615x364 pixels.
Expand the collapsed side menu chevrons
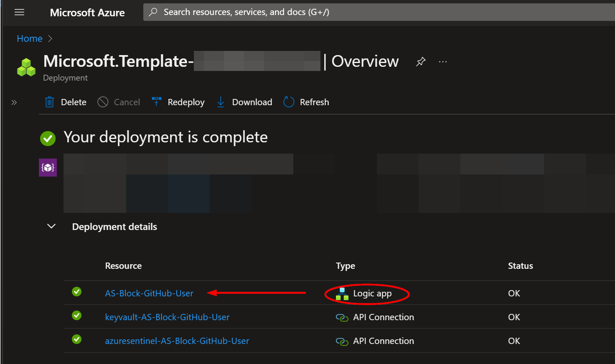pyautogui.click(x=14, y=102)
